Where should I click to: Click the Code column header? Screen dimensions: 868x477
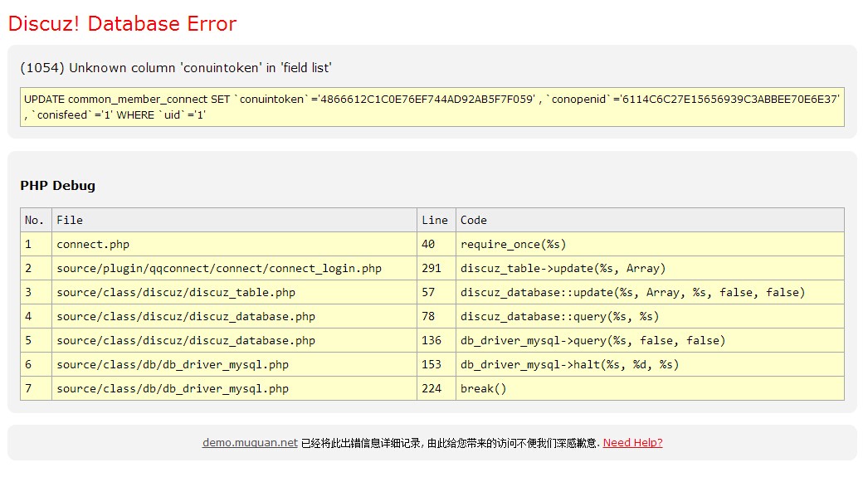click(x=474, y=220)
